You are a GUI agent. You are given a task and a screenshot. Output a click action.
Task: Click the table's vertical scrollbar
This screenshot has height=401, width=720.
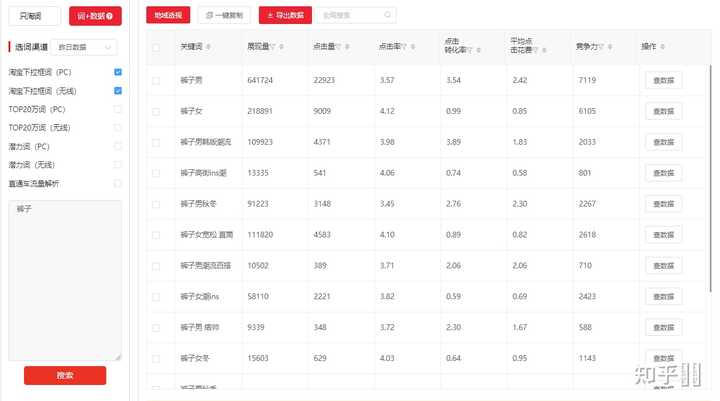coord(711,178)
